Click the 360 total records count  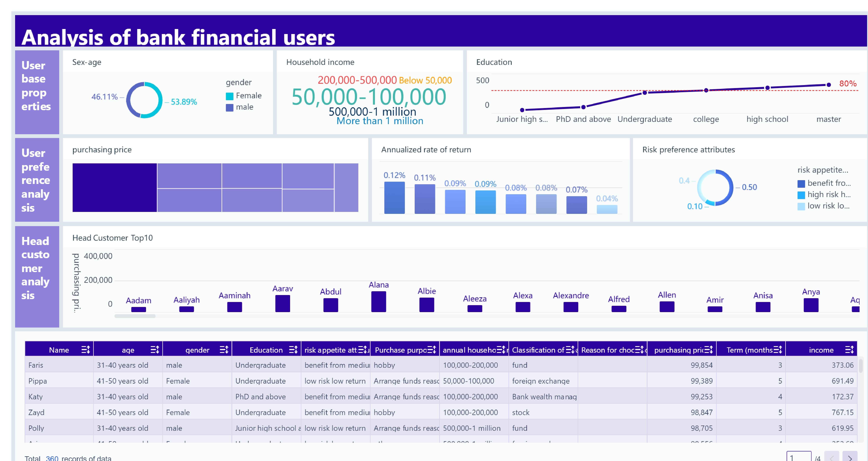pos(52,458)
